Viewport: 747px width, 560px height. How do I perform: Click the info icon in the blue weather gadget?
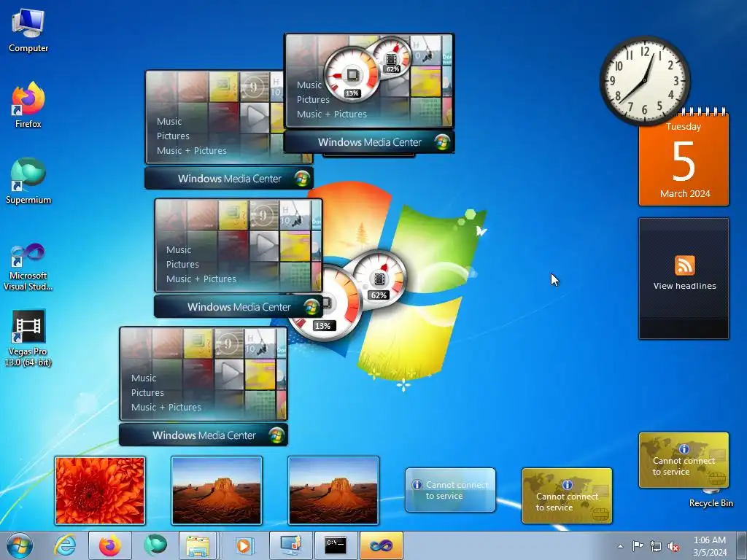[417, 485]
